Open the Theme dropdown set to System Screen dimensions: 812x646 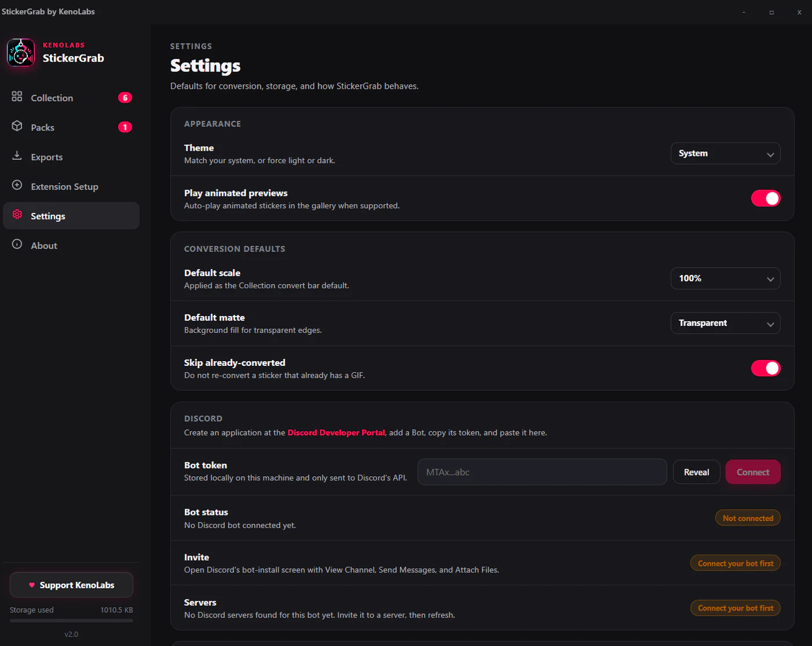tap(726, 154)
